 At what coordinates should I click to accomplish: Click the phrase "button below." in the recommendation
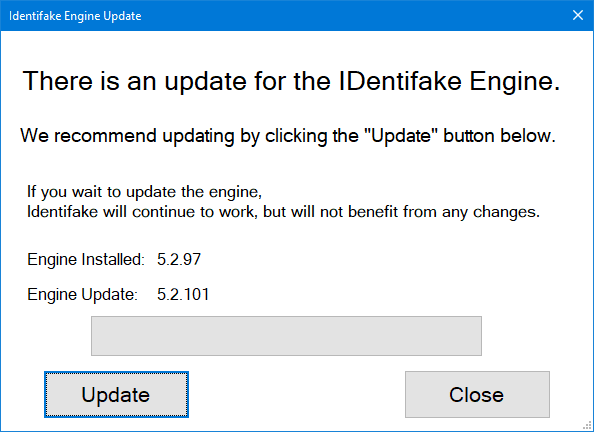[x=500, y=136]
